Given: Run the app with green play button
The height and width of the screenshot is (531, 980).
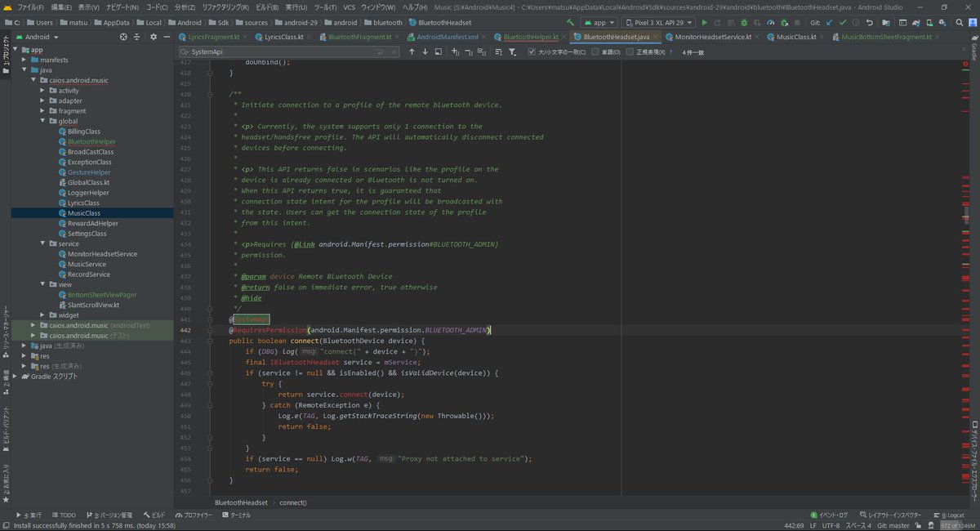Looking at the screenshot, I should [x=704, y=23].
